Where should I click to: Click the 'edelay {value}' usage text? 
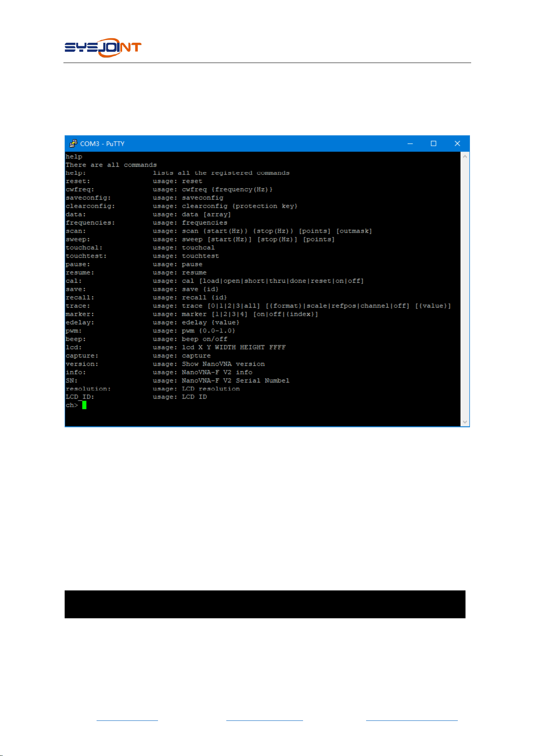coord(211,323)
